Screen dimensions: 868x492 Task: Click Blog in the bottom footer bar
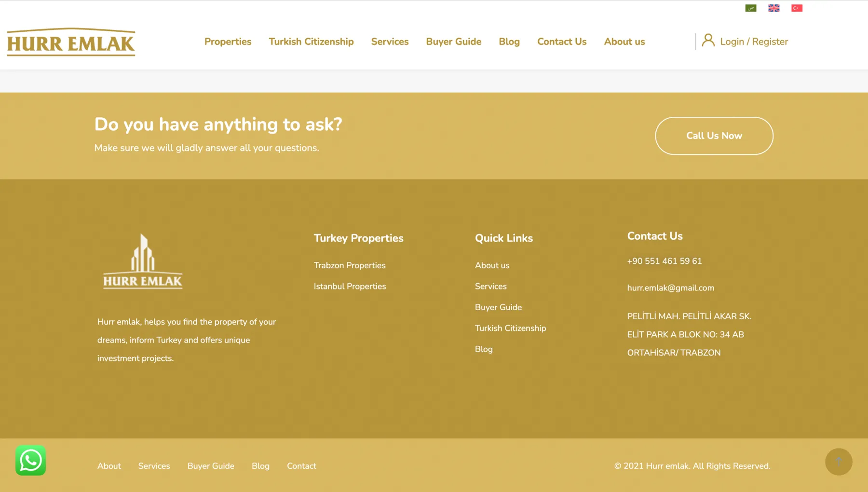pos(260,466)
